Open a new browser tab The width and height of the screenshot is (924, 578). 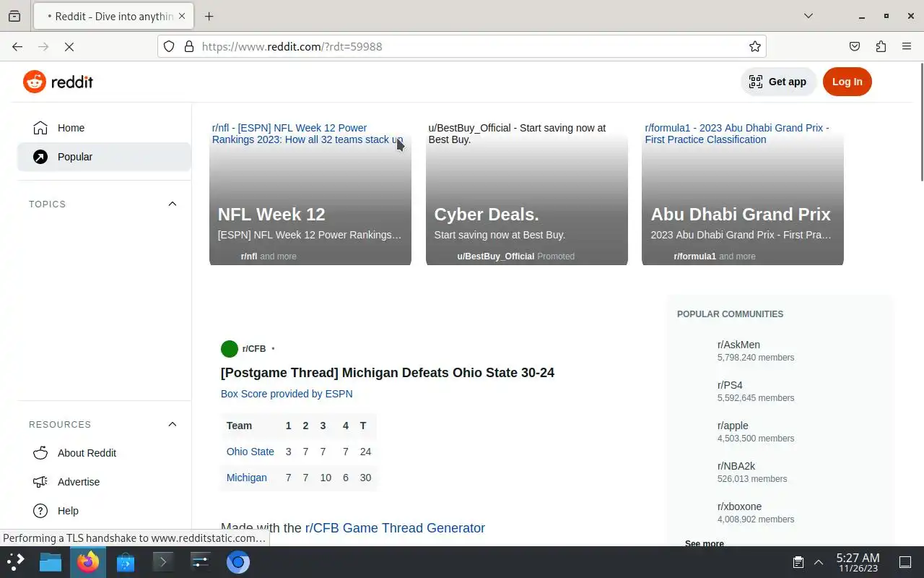[x=209, y=16]
